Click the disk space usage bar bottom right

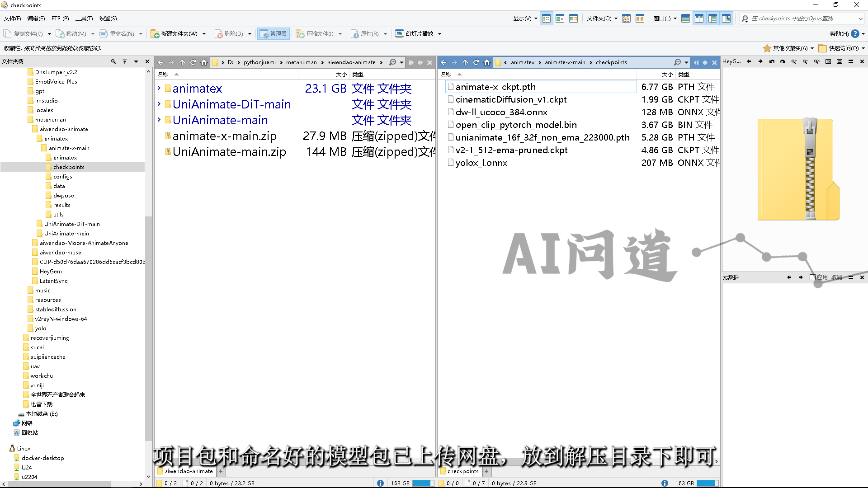[x=707, y=483]
